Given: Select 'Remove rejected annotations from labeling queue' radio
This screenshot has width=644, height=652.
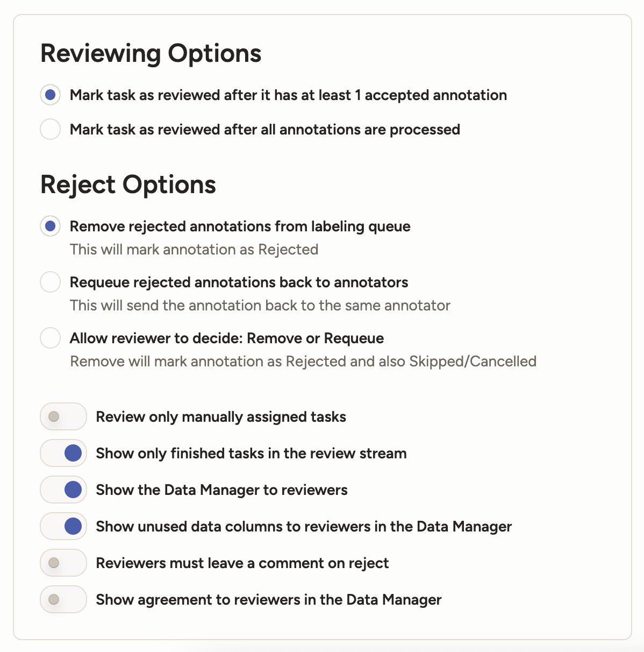Looking at the screenshot, I should (51, 226).
